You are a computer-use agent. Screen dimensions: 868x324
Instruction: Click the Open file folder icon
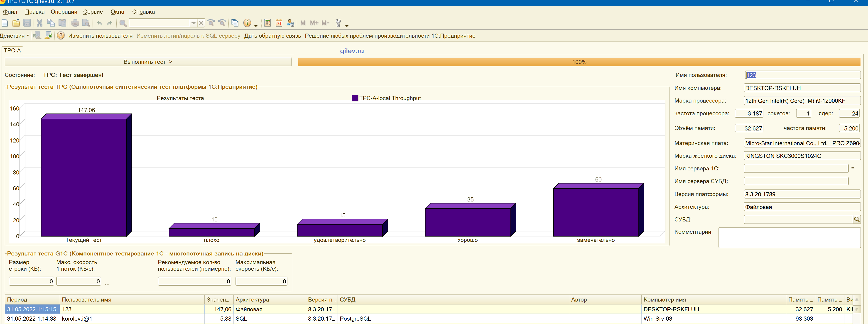[16, 23]
